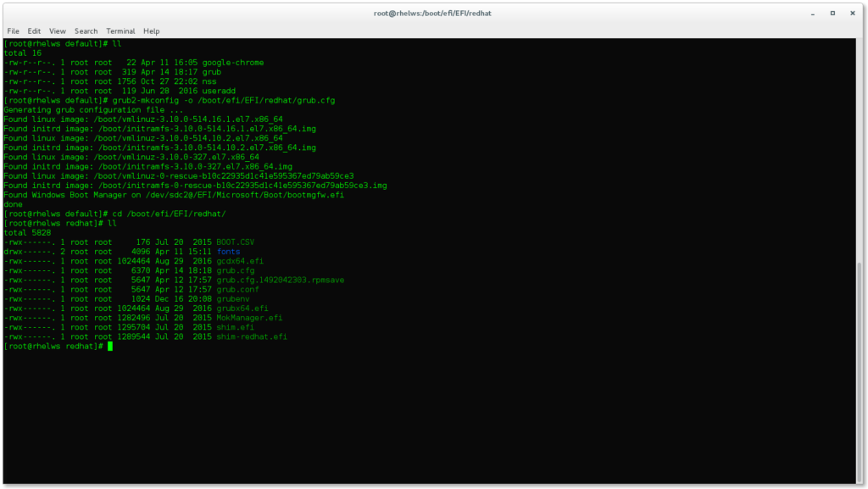The width and height of the screenshot is (868, 489).
Task: Open the Terminal menu
Action: [120, 31]
